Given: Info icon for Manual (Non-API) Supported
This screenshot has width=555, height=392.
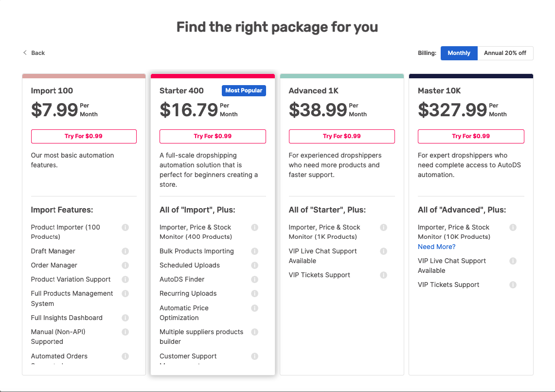Looking at the screenshot, I should [x=125, y=332].
